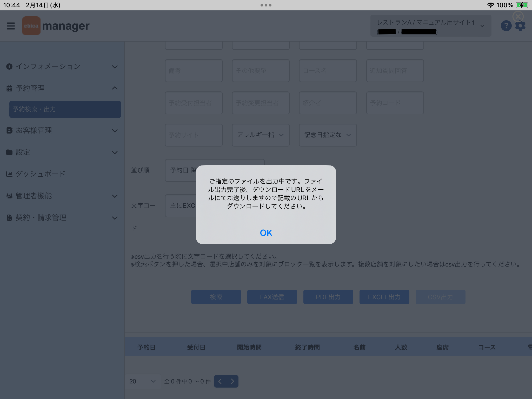Focus the 予約サイト input field
Screen dimensions: 532x399
click(194, 135)
